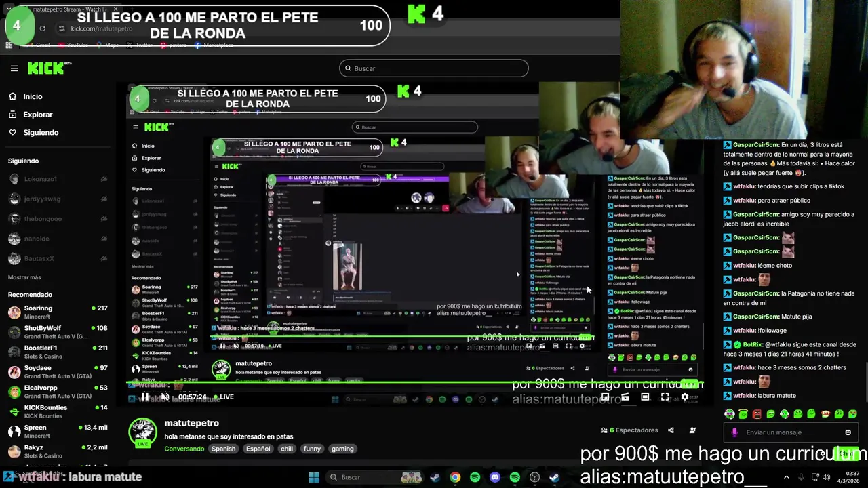Open recommended channel BoostlerF1
The image size is (868, 488).
(58, 352)
